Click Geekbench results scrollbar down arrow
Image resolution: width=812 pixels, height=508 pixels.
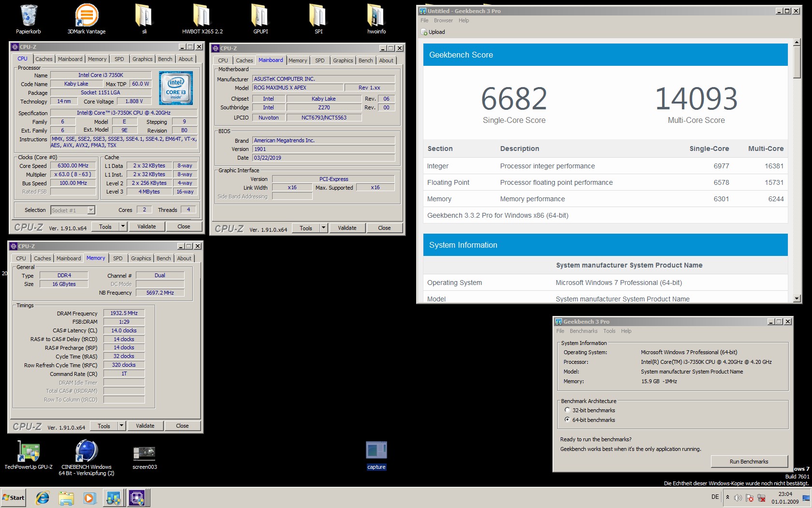(797, 299)
